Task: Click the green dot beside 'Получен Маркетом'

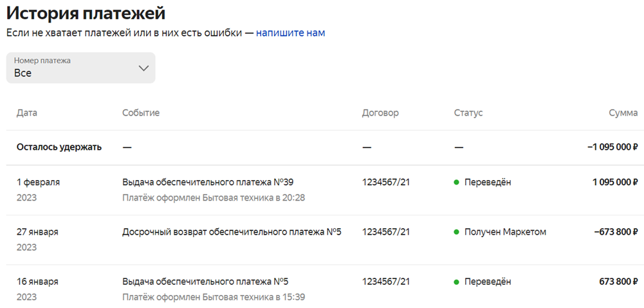Action: (456, 232)
